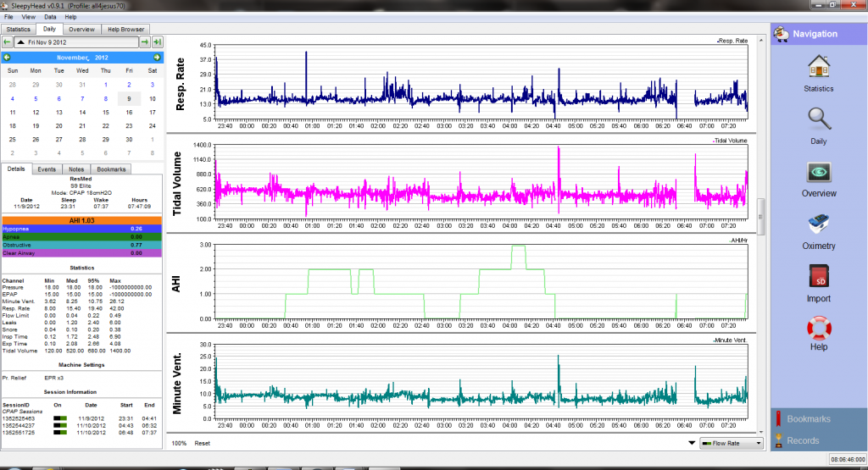The height and width of the screenshot is (470, 868).
Task: Click the orange AHI 1.03 bar
Action: point(82,221)
